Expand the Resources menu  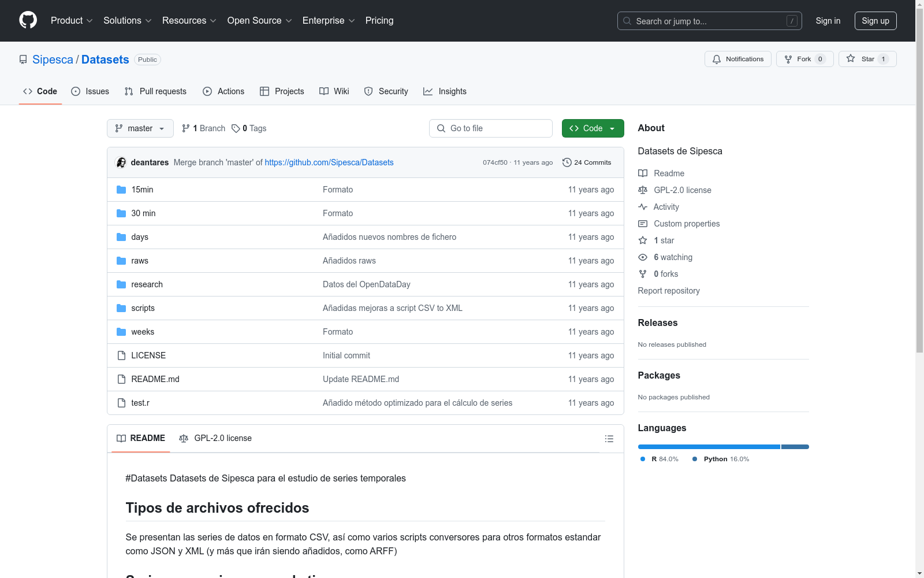pos(189,20)
